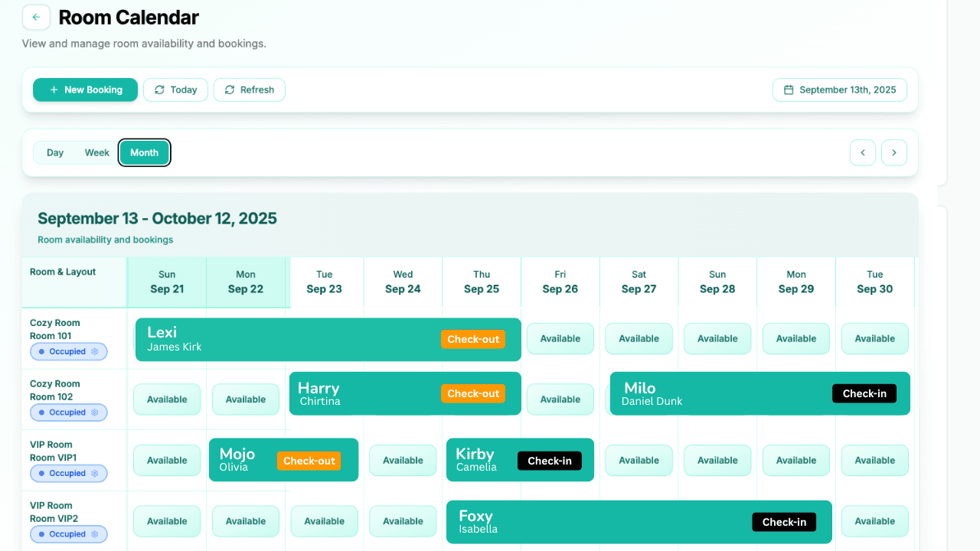The height and width of the screenshot is (551, 980).
Task: Click the gear icon on Room VIP2's Occupied badge
Action: pos(93,533)
